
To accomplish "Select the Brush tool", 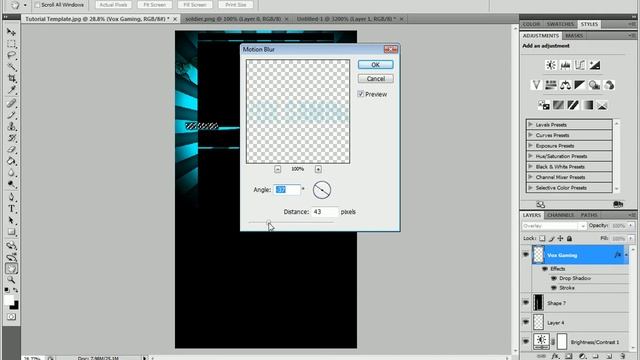I will 11,115.
